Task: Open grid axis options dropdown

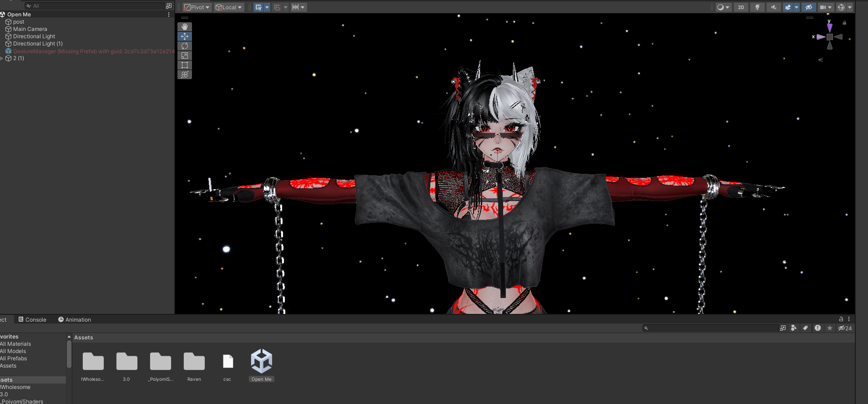Action: [267, 7]
